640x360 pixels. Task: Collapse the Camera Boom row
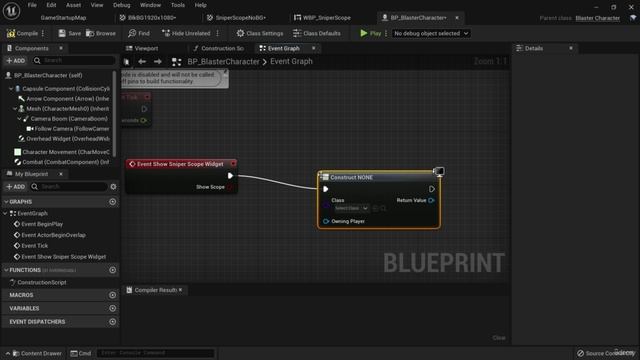click(19, 119)
